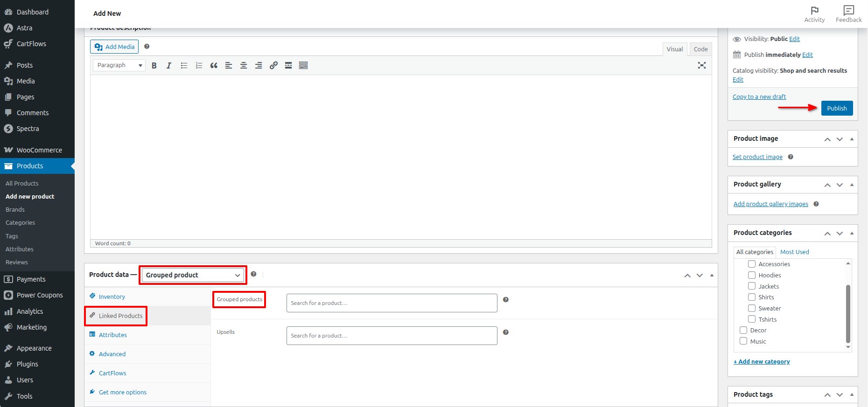Check the Hoodies category
The image size is (868, 407).
click(x=752, y=275)
